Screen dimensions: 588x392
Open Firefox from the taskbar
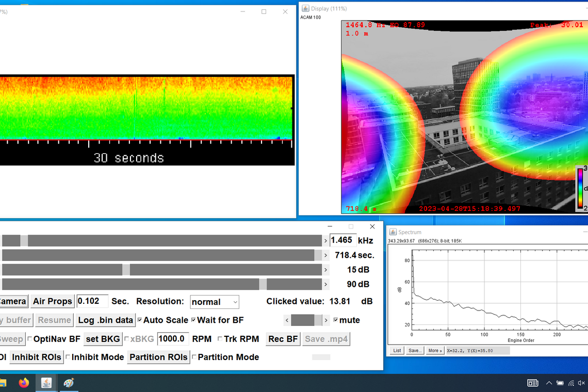pos(24,383)
